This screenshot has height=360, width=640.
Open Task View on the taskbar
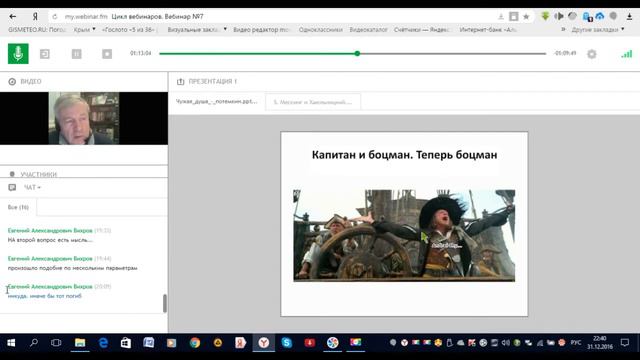(x=56, y=343)
